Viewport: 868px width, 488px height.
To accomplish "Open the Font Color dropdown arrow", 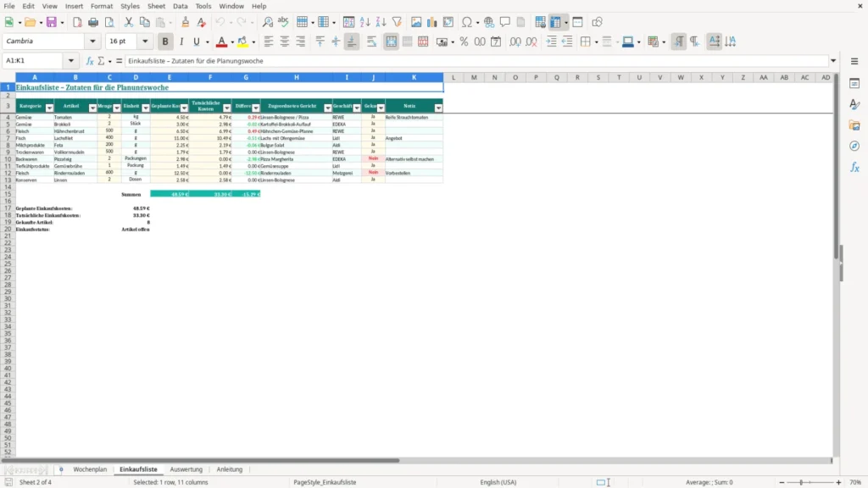I will [x=232, y=42].
